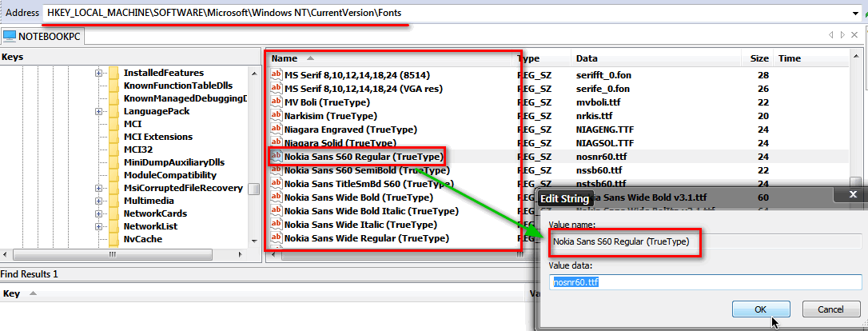Screen dimensions: 868x331
Task: Select the NvCache key
Action: point(143,239)
